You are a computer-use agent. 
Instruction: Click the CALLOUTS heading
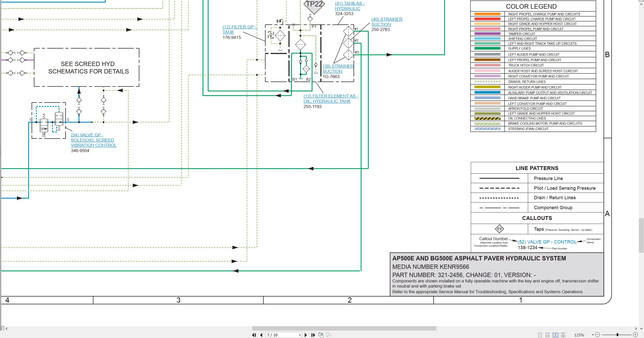[537, 218]
